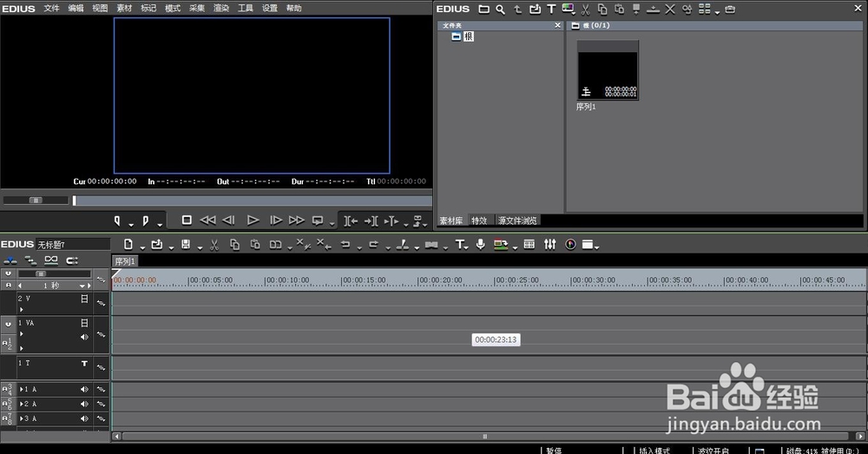Viewport: 868px width, 454px height.
Task: Step to the next frame
Action: [x=276, y=220]
